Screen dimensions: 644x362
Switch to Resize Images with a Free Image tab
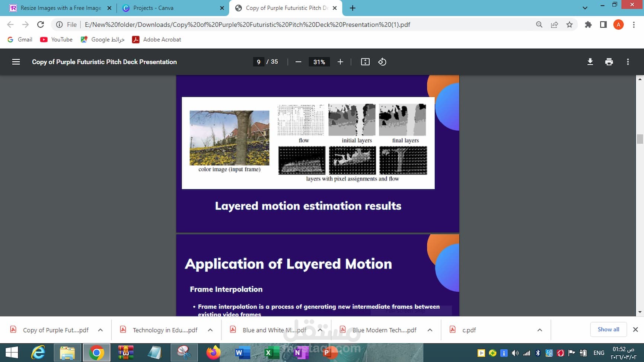[x=61, y=8]
